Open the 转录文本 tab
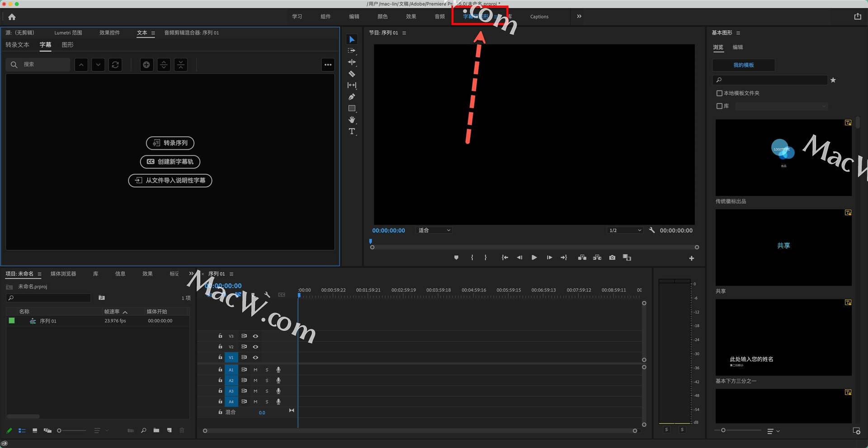Screen dimensions: 868x448 [17, 45]
